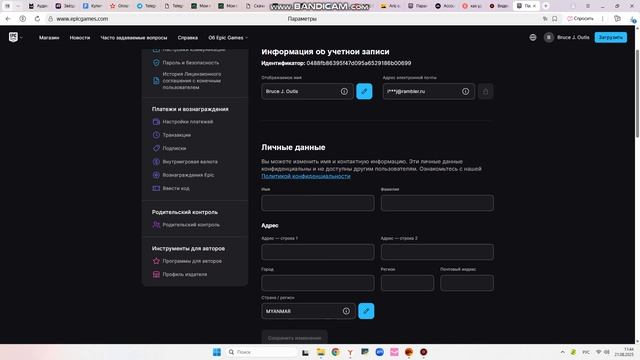Click the Адрес строка 1 field

point(318,252)
